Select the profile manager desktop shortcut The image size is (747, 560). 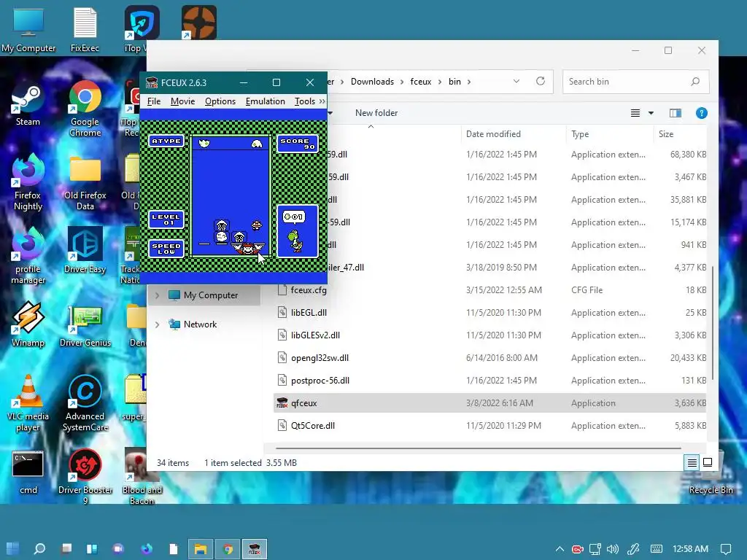28,256
